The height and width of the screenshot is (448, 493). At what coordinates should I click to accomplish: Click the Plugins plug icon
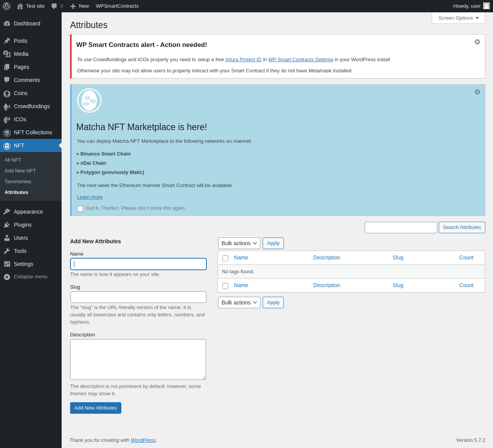7,225
